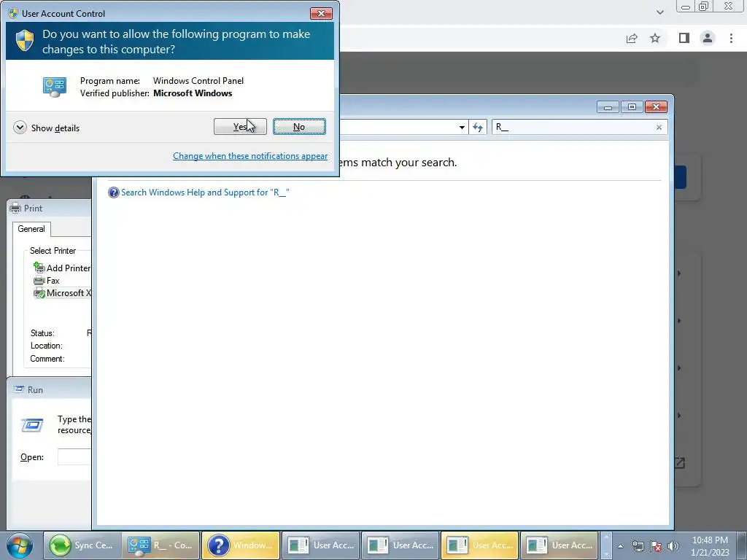This screenshot has height=560, width=747.
Task: Click the Open field in the Run dialog
Action: 74,457
